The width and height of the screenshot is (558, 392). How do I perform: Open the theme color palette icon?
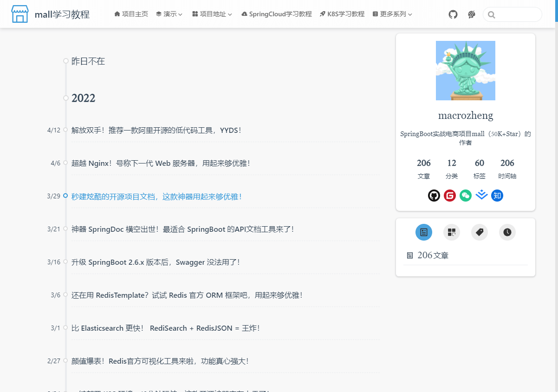click(472, 14)
